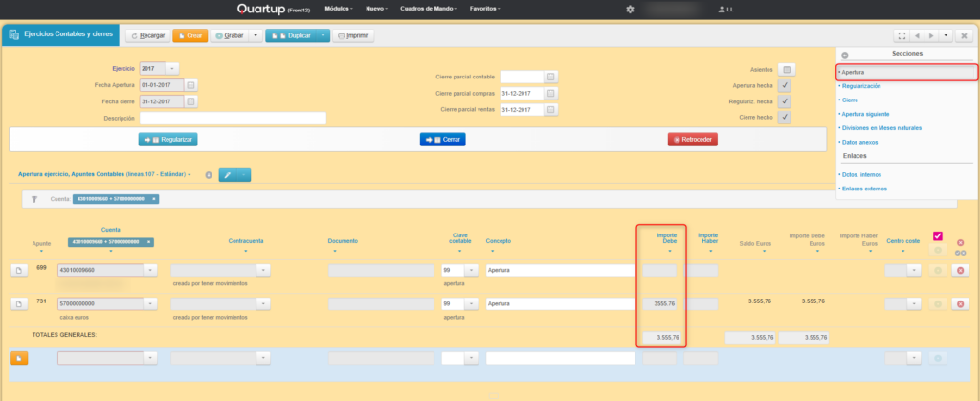Click the fullscreen expand icon
Viewport: 980px width, 401px height.
(x=901, y=35)
